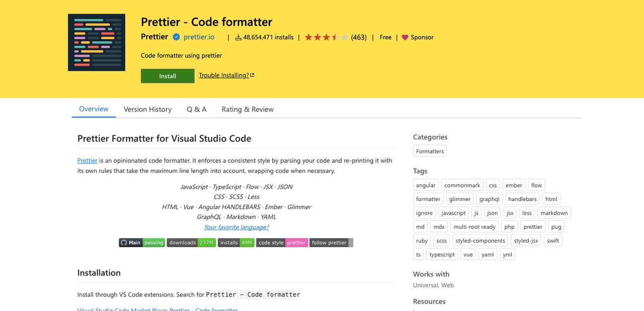Click the prettier tag
Viewport: 644px width, 311px height.
pyautogui.click(x=533, y=227)
